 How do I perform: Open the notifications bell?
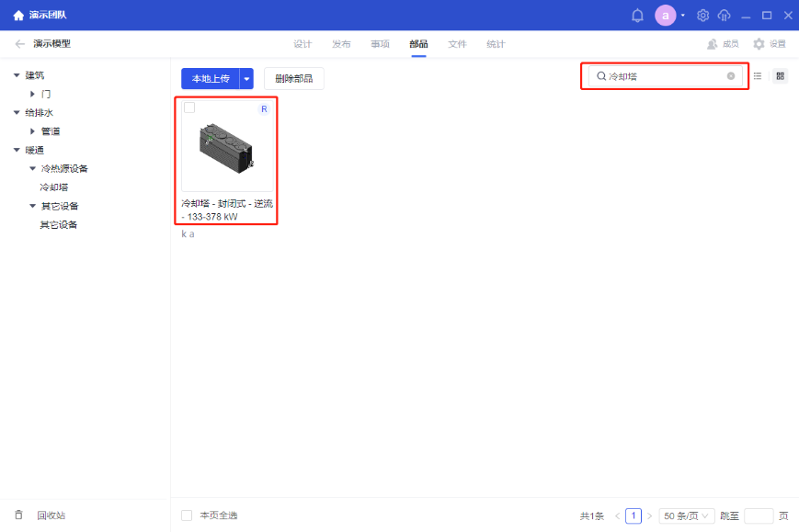click(x=637, y=16)
